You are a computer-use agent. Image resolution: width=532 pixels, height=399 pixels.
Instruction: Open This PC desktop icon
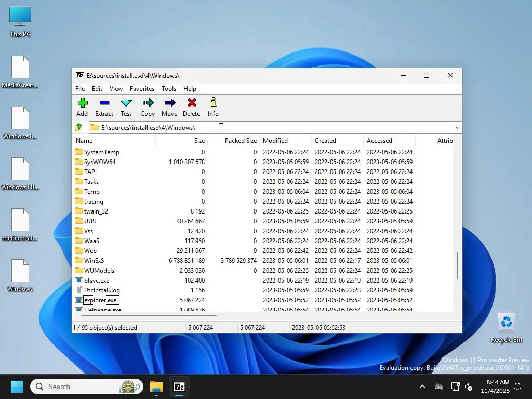(20, 22)
